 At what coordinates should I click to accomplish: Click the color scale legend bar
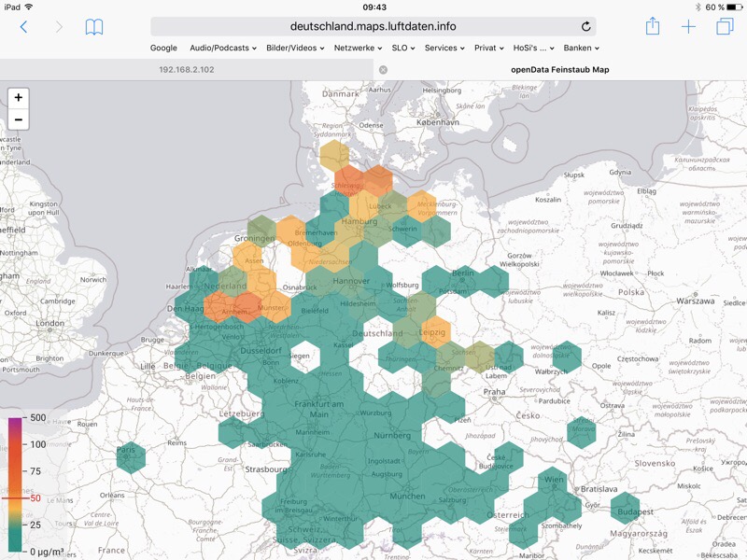pos(17,483)
